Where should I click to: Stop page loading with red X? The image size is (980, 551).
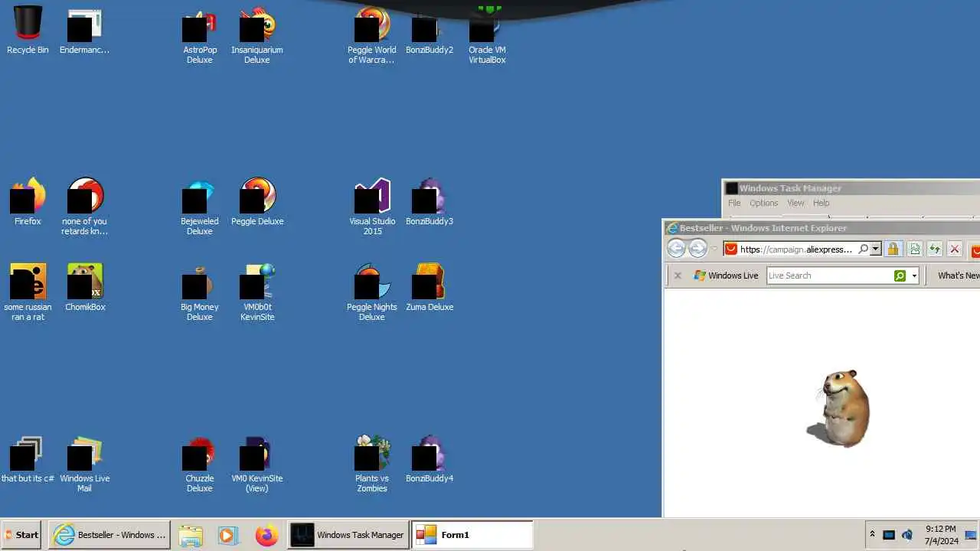point(955,249)
